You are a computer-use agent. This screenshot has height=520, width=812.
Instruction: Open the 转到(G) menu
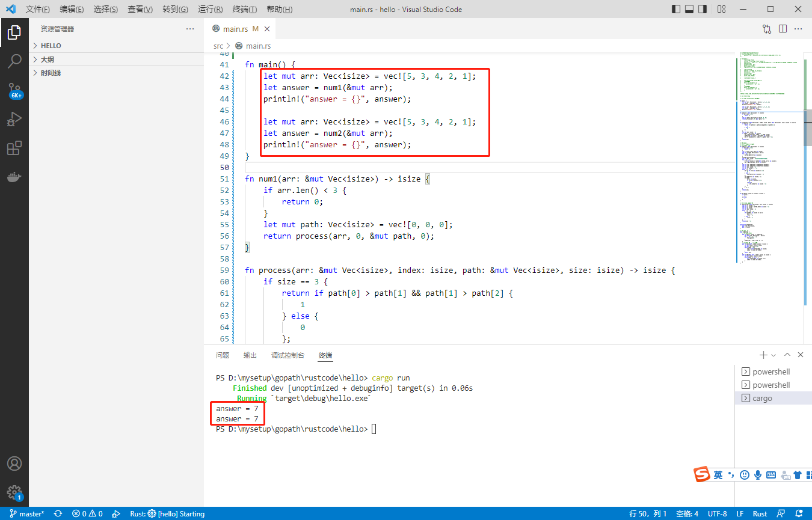tap(175, 10)
